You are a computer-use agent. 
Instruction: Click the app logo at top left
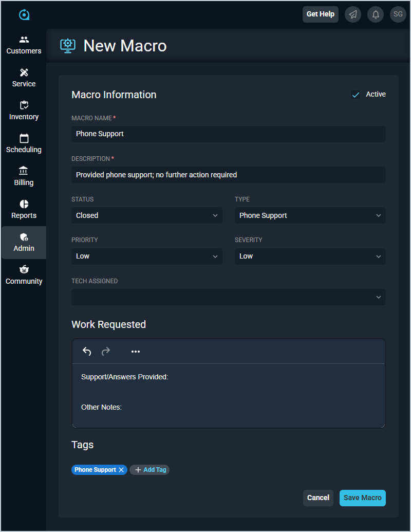(24, 14)
